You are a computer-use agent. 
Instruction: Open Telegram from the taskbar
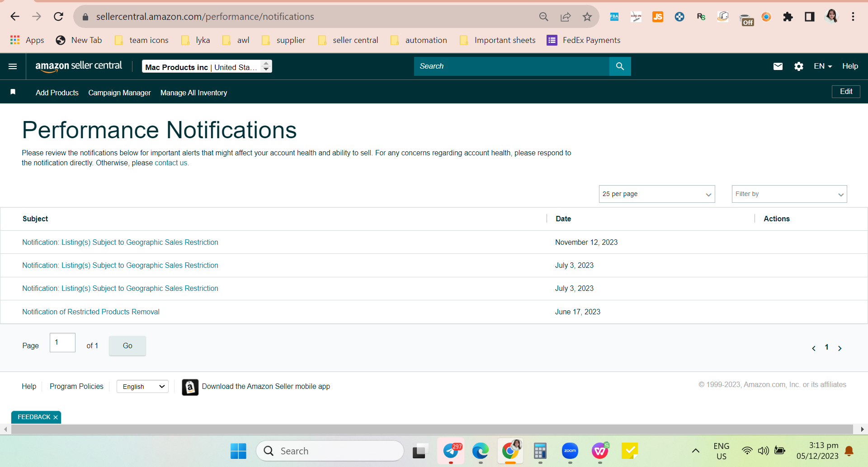451,451
